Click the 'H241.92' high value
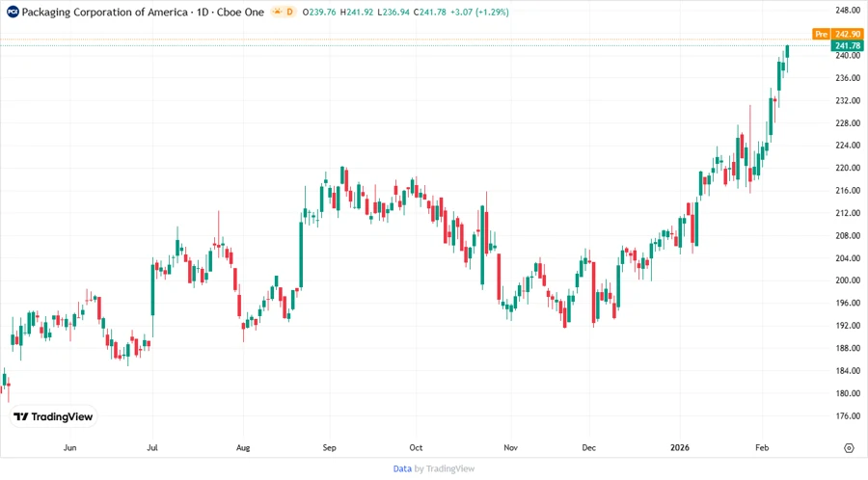 coord(357,12)
